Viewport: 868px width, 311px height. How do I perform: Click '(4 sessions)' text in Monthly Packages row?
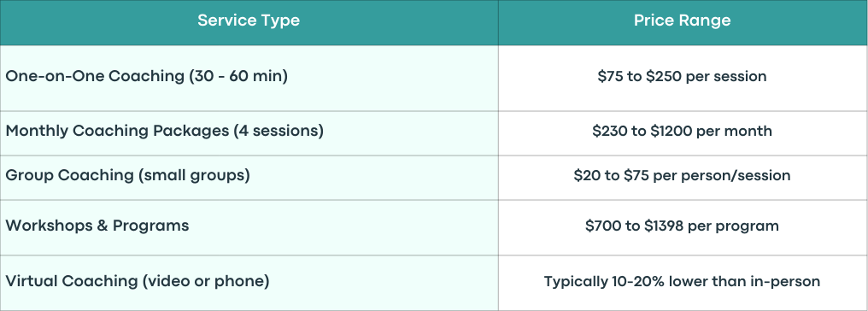(279, 132)
